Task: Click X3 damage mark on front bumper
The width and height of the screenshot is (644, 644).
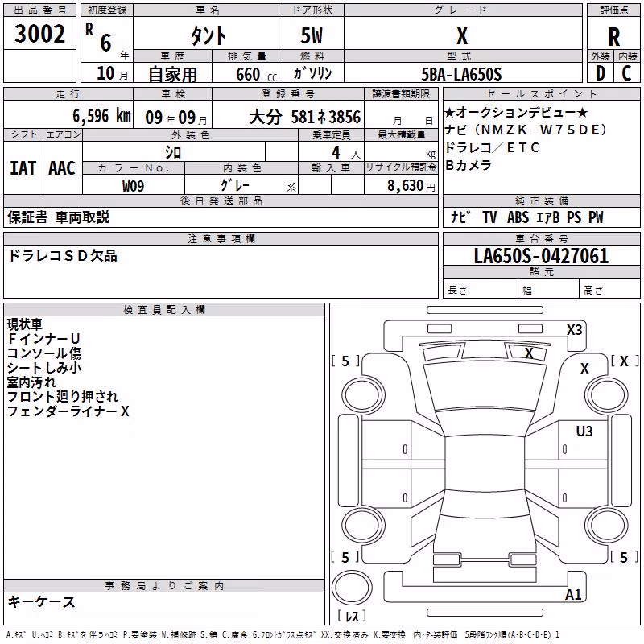Action: 574,330
